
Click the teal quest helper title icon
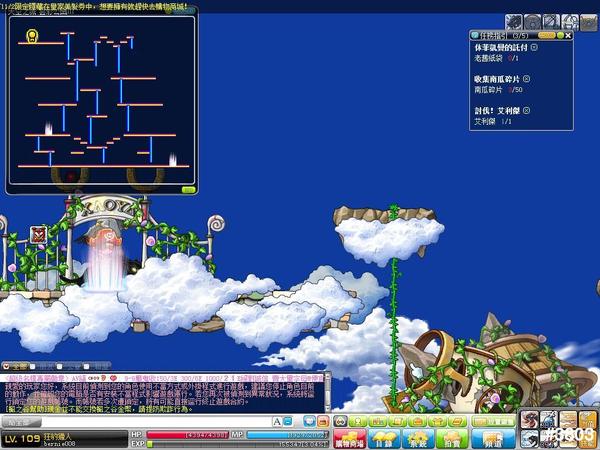pos(475,36)
